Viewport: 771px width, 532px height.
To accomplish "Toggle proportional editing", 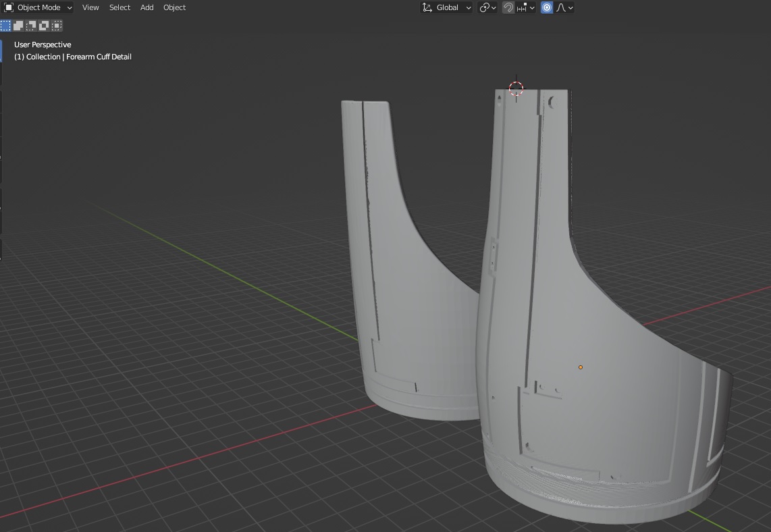I will tap(547, 7).
